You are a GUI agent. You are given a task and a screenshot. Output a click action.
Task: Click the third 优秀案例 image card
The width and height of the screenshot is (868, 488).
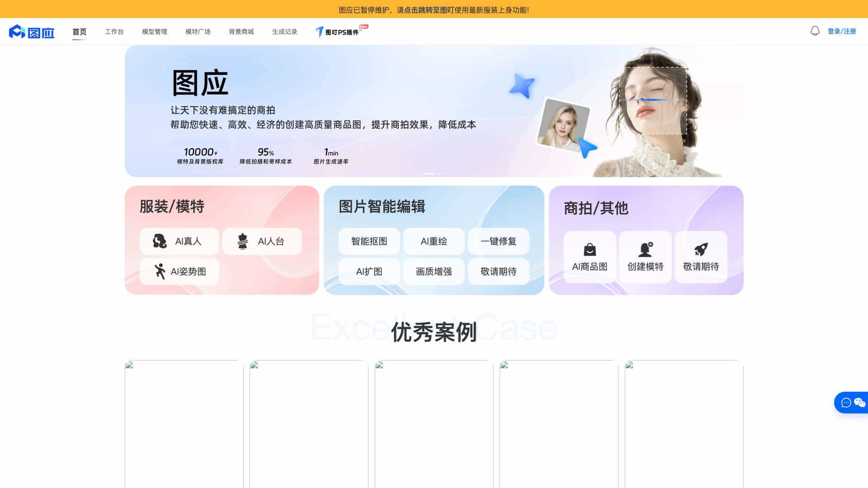click(434, 424)
